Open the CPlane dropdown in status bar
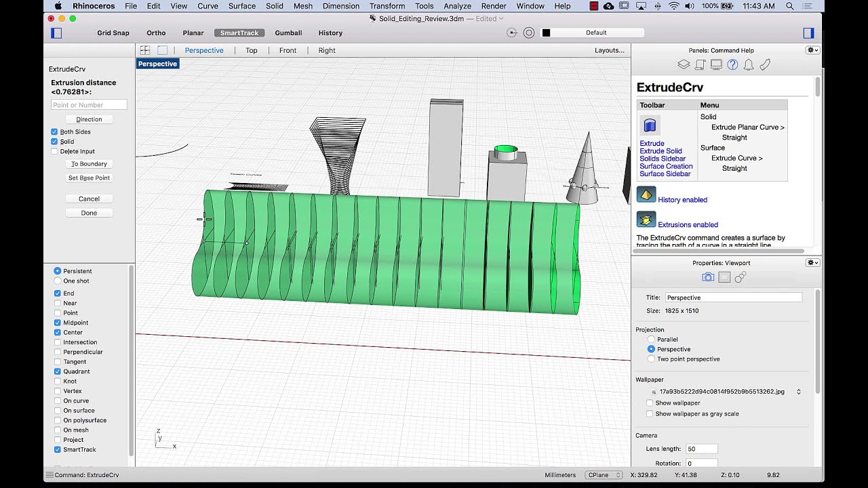 [604, 475]
